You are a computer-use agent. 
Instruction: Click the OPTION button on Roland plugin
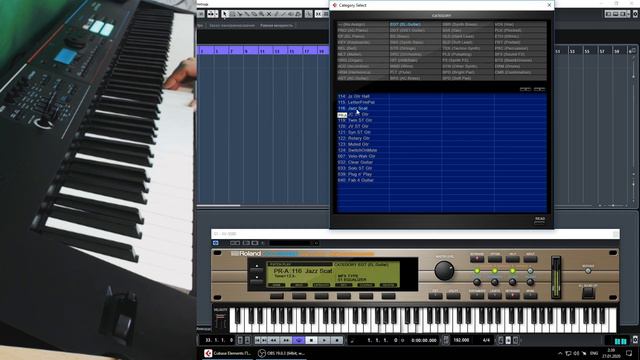click(x=495, y=259)
